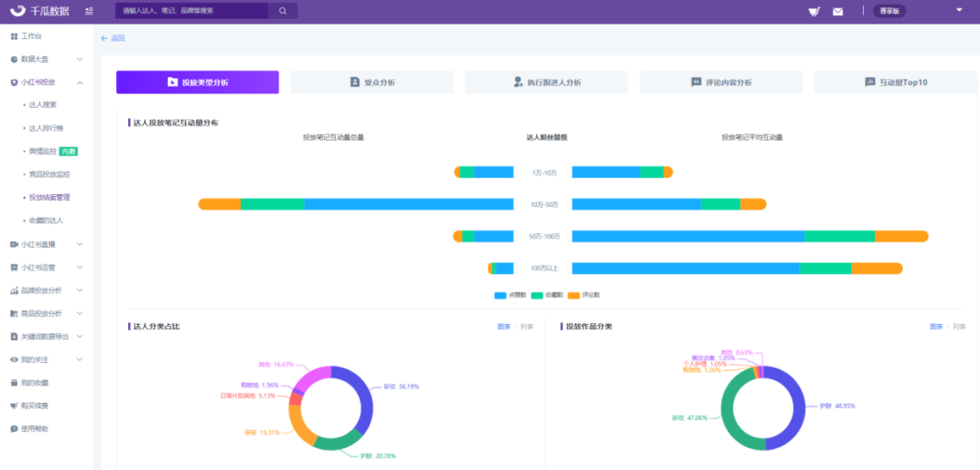The image size is (980, 470).
Task: Click the 使用帮助 help icon in sidebar
Action: click(x=14, y=428)
